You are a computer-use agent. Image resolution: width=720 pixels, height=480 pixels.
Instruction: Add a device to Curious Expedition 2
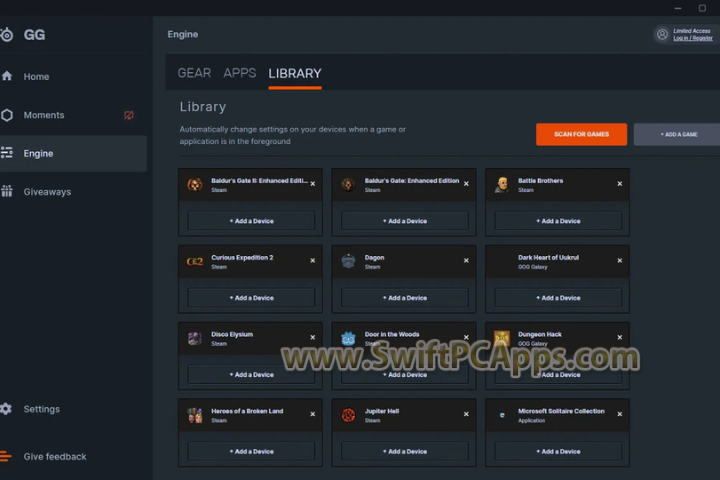(251, 298)
